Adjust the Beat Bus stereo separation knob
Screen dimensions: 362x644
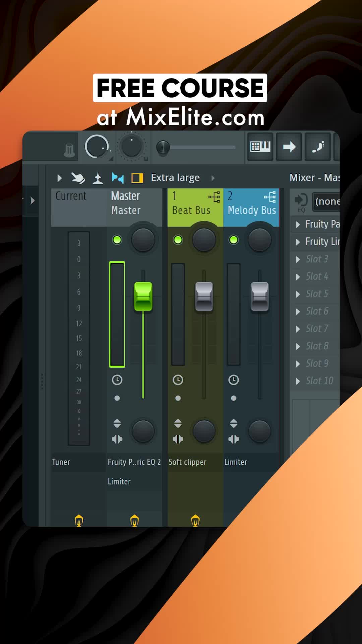coord(204,431)
